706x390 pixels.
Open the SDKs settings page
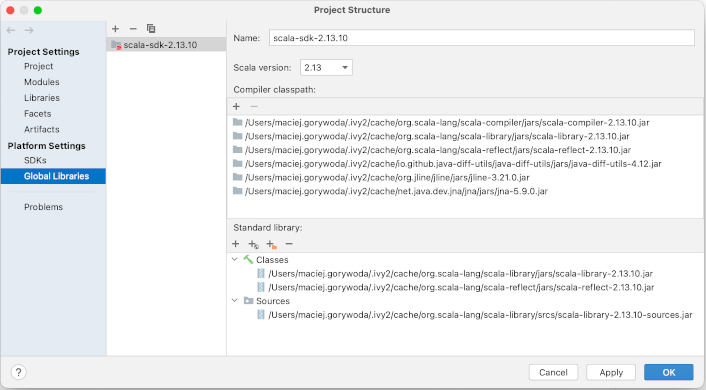[x=35, y=160]
